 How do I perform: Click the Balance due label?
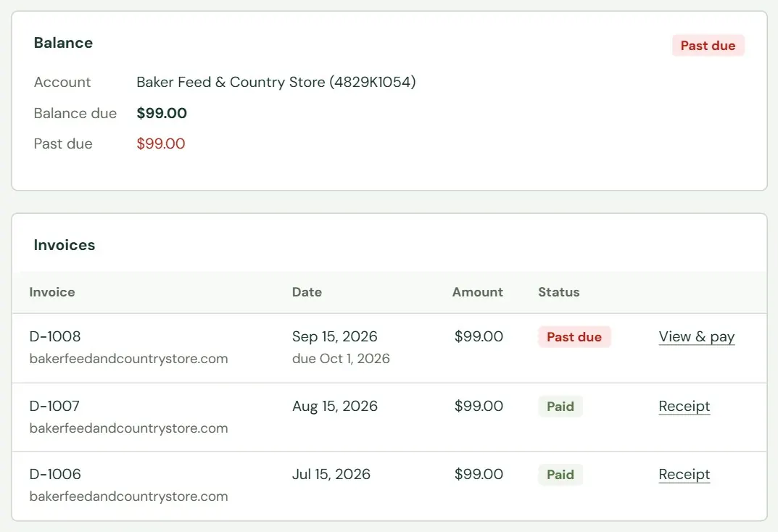pos(75,113)
